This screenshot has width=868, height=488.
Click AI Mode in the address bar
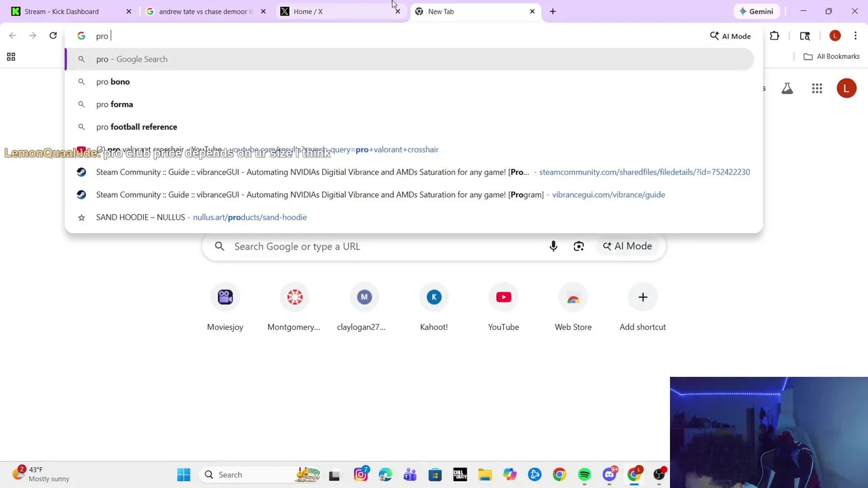coord(730,36)
